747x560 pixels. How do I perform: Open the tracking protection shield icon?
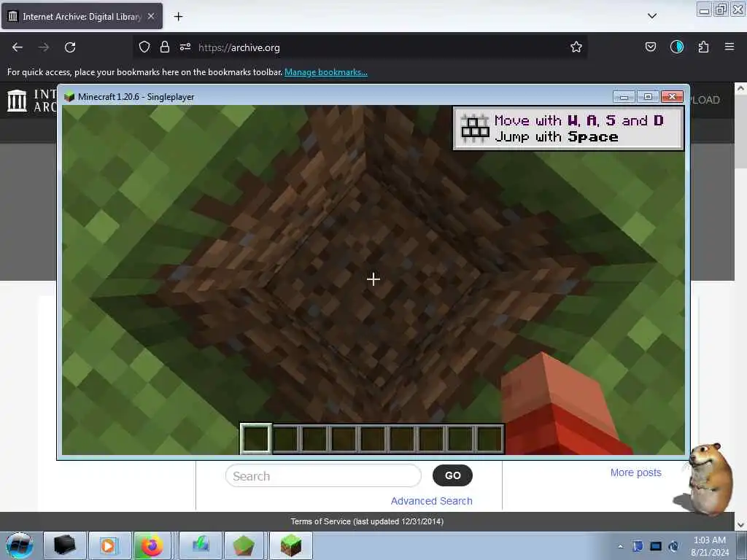[144, 47]
